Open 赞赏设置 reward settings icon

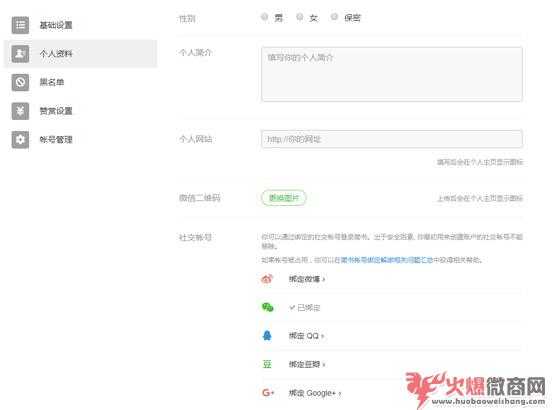click(20, 111)
